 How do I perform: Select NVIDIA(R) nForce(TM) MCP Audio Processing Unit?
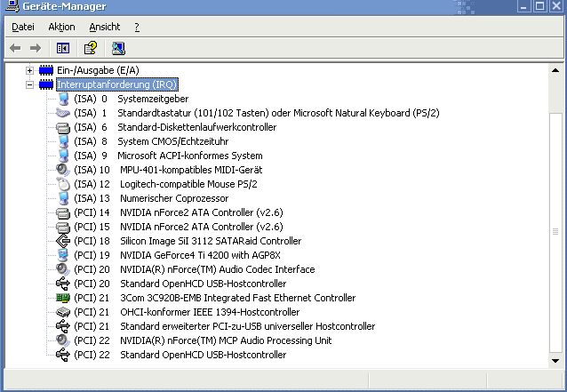(226, 340)
